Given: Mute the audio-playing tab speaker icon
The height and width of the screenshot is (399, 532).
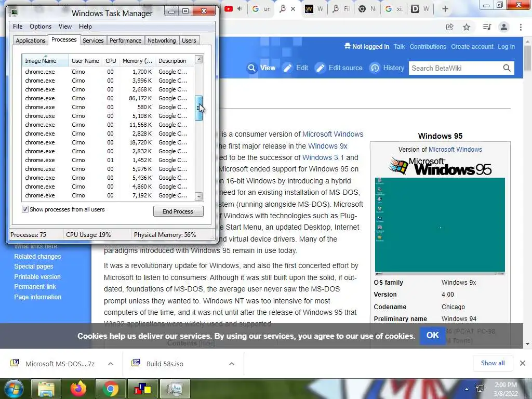Looking at the screenshot, I should click(x=240, y=9).
